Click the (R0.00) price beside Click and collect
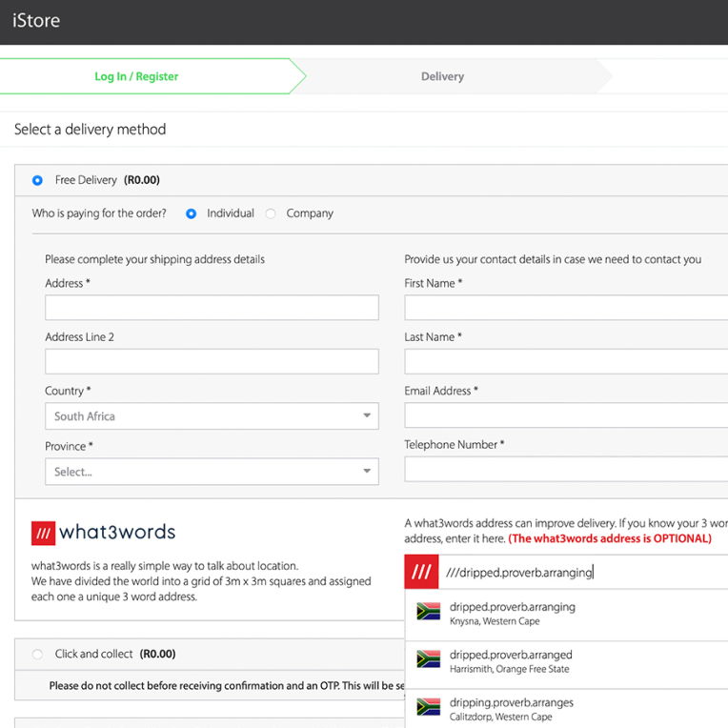This screenshot has width=728, height=728. click(157, 655)
